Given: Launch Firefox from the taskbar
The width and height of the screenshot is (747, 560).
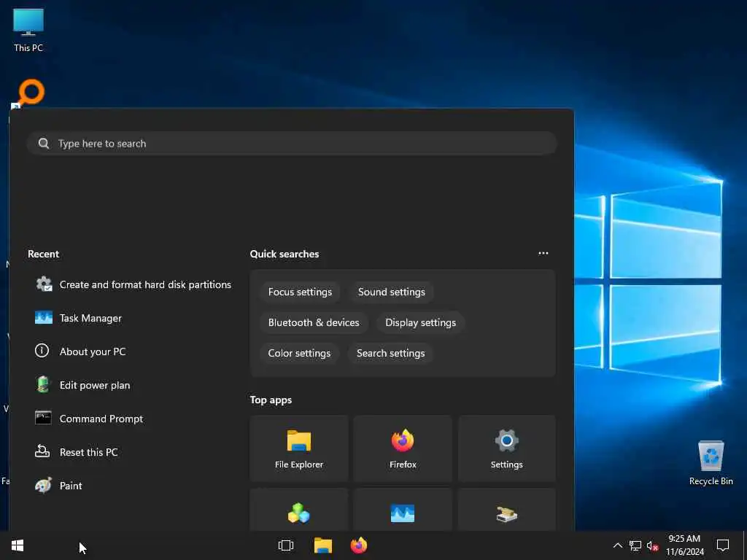Looking at the screenshot, I should coord(359,545).
